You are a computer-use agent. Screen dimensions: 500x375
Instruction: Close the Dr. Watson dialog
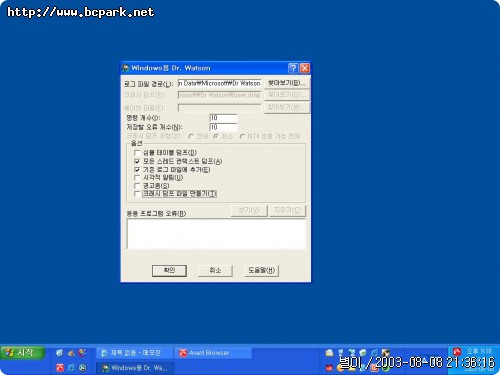tap(305, 68)
